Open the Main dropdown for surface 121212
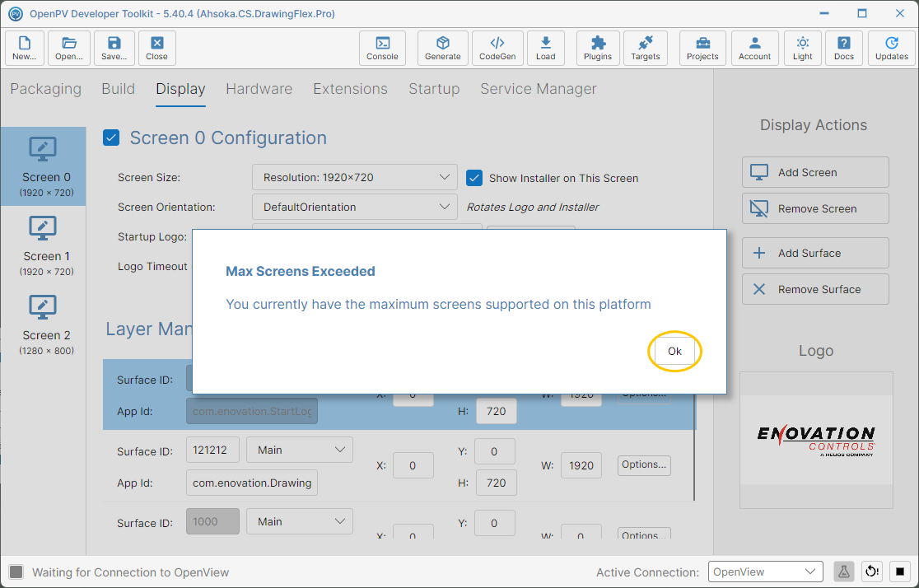919x588 pixels. tap(300, 450)
